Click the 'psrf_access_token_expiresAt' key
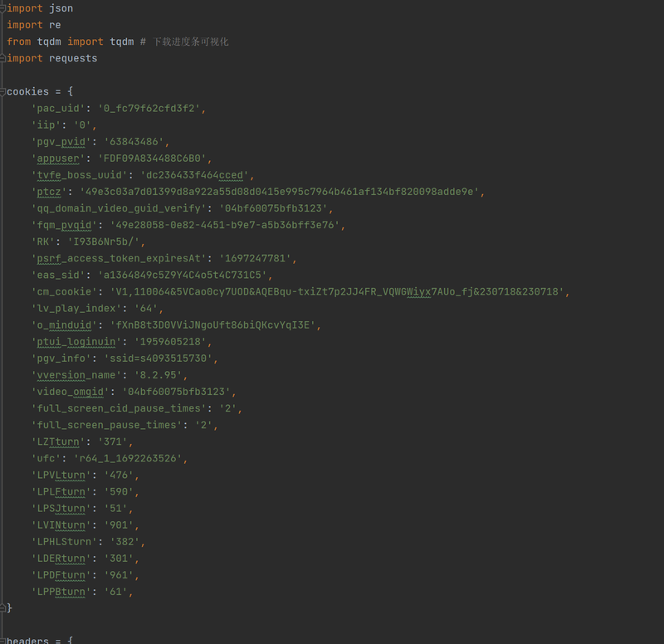 tap(119, 258)
